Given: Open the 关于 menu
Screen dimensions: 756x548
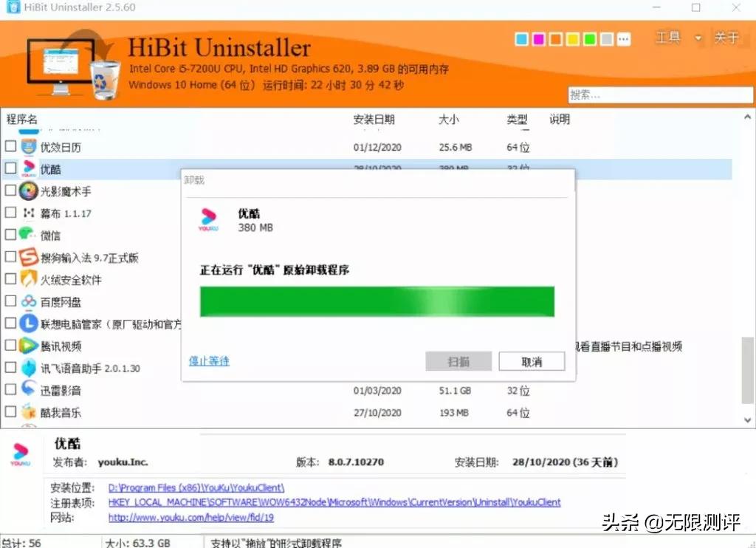Looking at the screenshot, I should point(726,37).
